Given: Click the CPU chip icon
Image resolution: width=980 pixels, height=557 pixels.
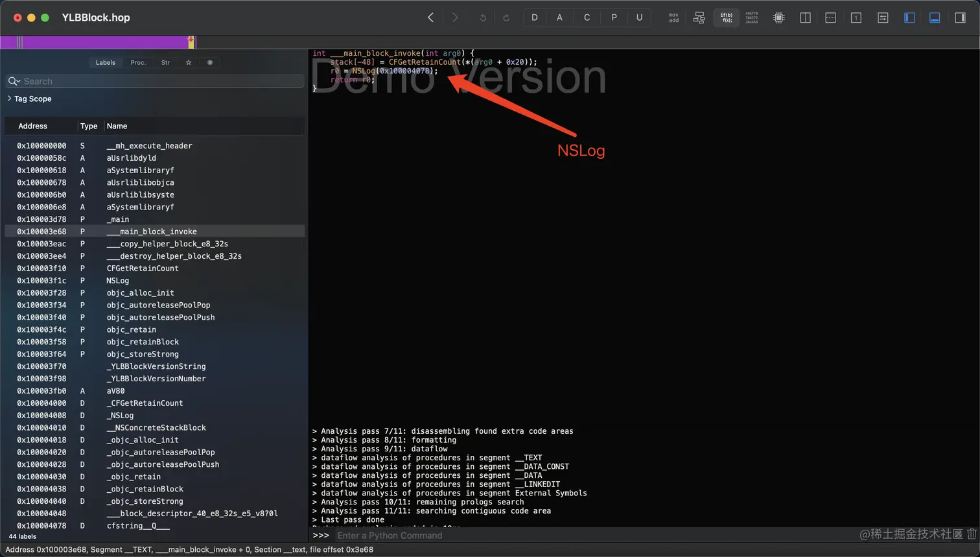Looking at the screenshot, I should [x=779, y=18].
